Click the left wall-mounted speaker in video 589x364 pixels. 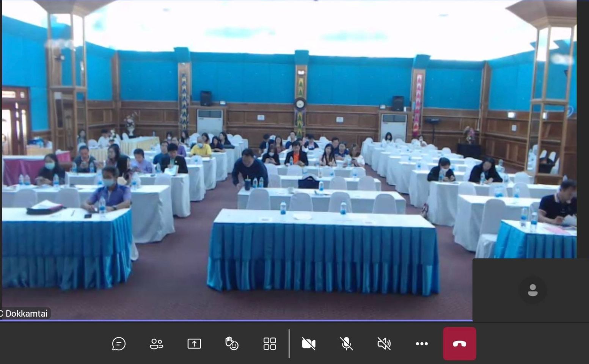coord(206,98)
